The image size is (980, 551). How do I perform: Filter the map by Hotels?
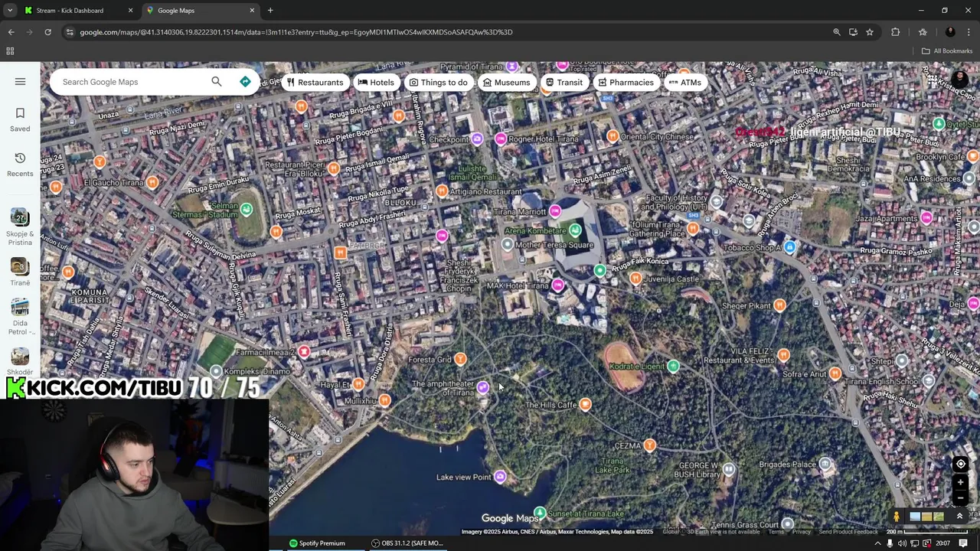point(376,82)
